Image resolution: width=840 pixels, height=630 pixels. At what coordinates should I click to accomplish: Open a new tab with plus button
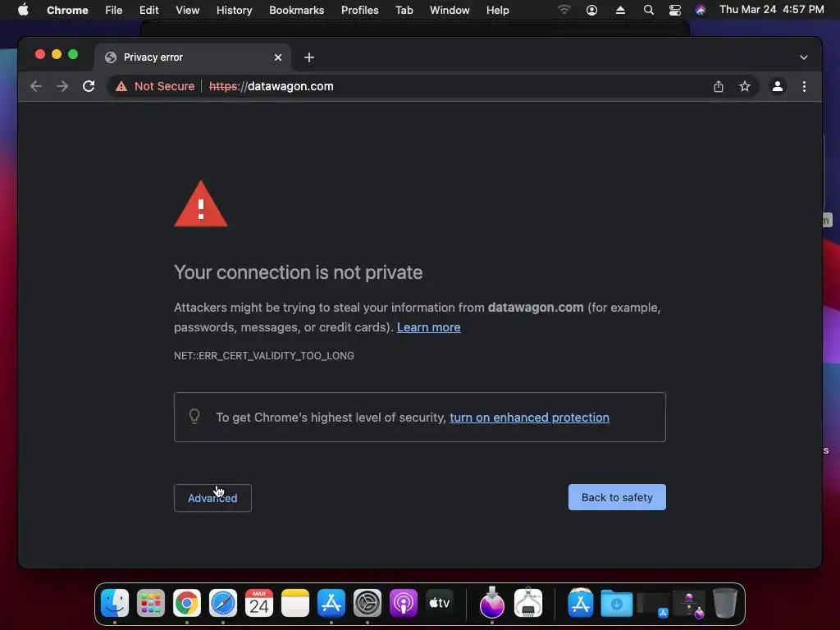tap(309, 57)
